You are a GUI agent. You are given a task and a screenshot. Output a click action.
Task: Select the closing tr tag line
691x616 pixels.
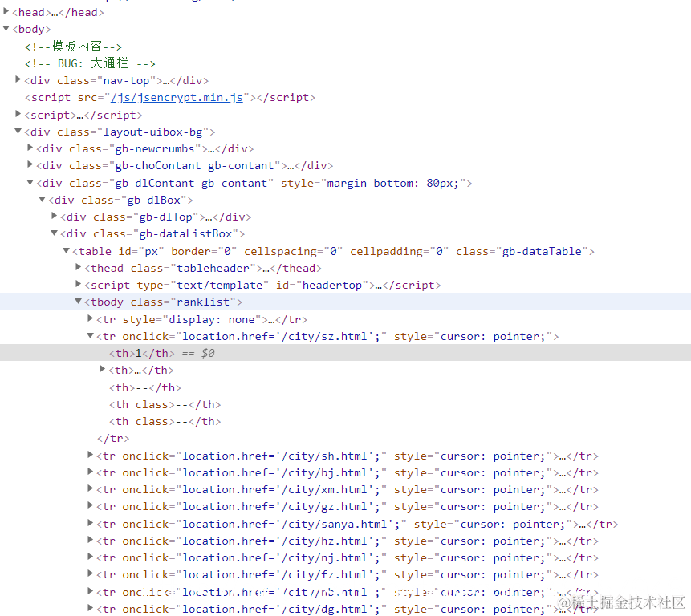113,439
